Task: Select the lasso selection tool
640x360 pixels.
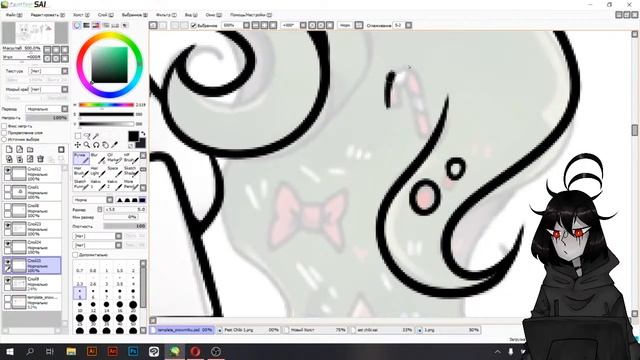Action: tap(87, 136)
